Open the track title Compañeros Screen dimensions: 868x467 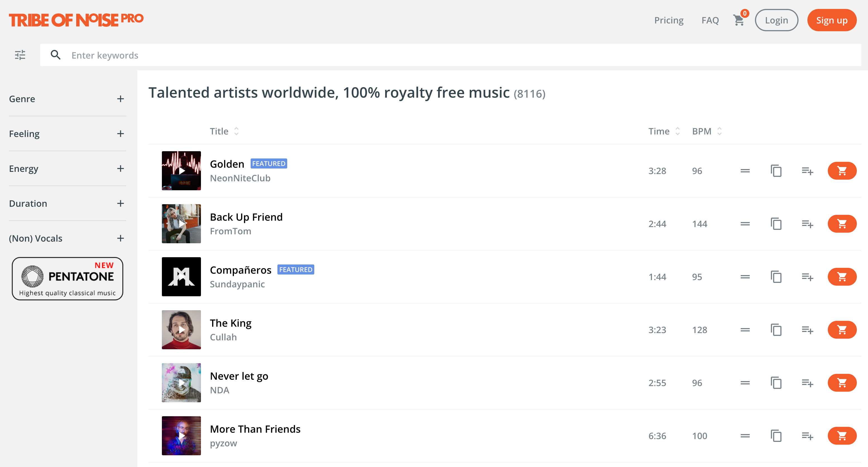click(241, 270)
